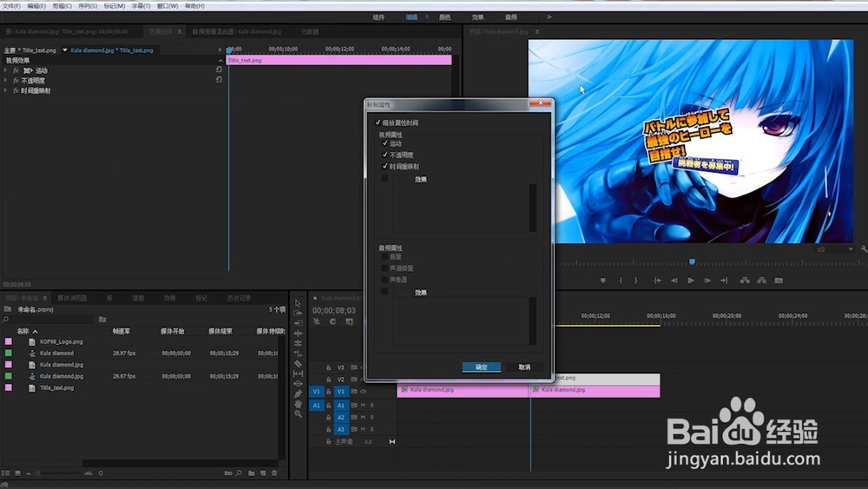Select the Track Select Forward tool
Image resolution: width=868 pixels, height=489 pixels.
(298, 313)
